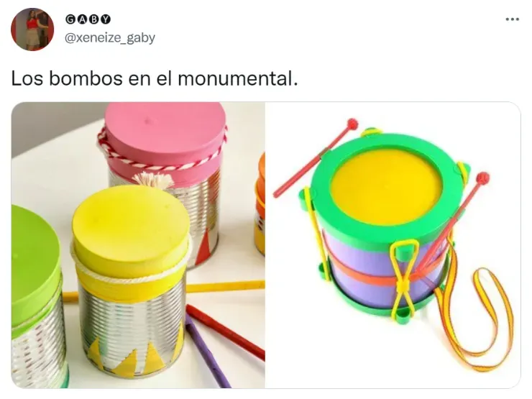Click the tweet text Los bombos en el monumental

click(x=155, y=78)
